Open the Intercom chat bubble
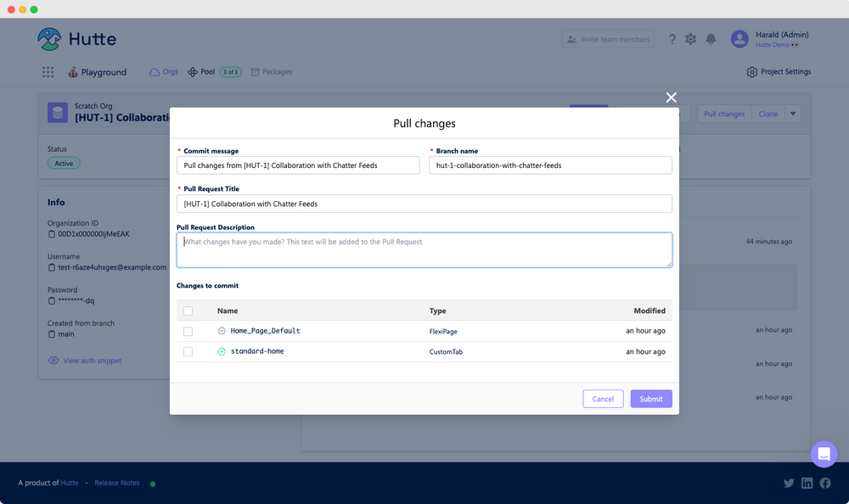 [x=824, y=454]
